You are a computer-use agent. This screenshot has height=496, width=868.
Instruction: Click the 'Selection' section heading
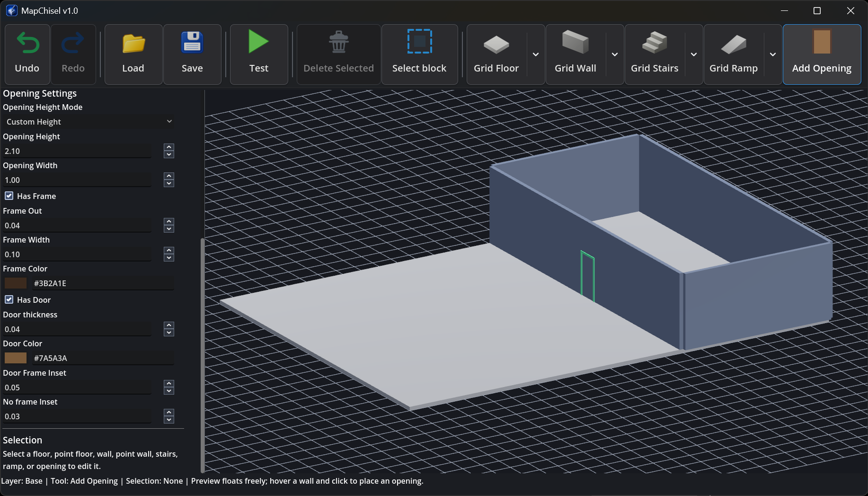[x=22, y=440]
